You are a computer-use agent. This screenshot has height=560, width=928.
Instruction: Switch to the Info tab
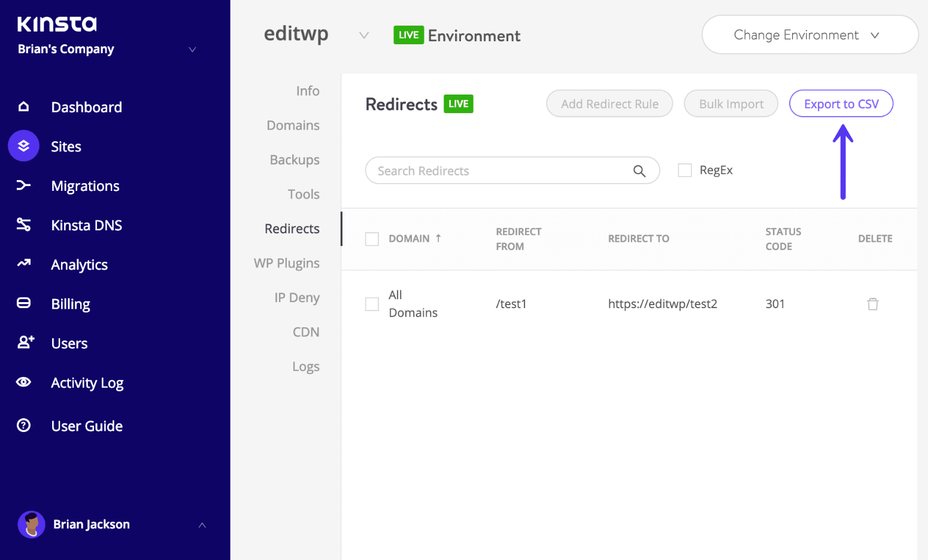pos(308,91)
